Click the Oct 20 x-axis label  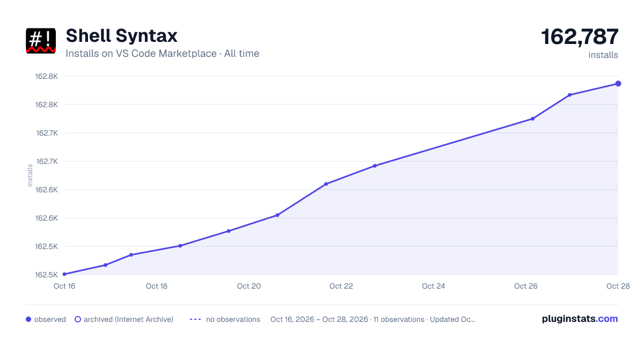249,286
